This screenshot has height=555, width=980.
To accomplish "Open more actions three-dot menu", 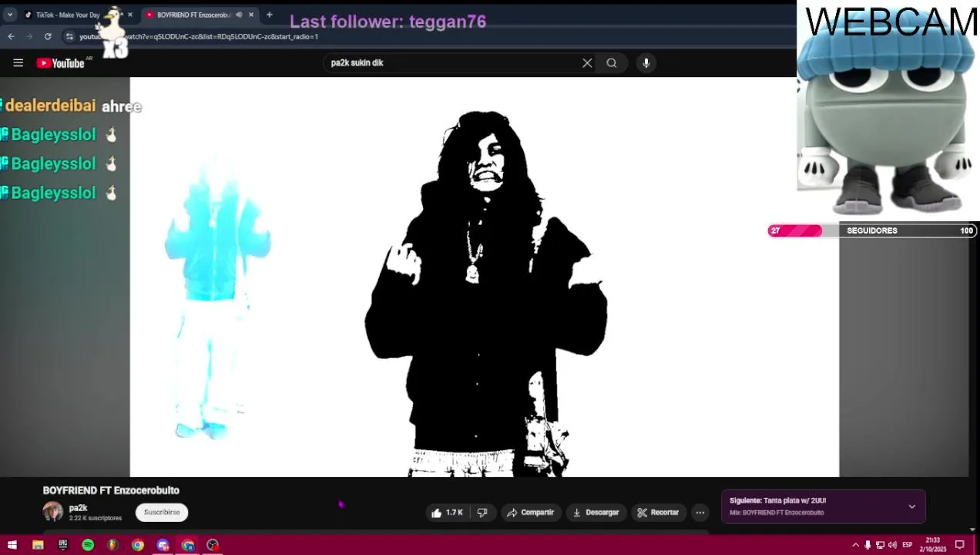I will pyautogui.click(x=700, y=513).
